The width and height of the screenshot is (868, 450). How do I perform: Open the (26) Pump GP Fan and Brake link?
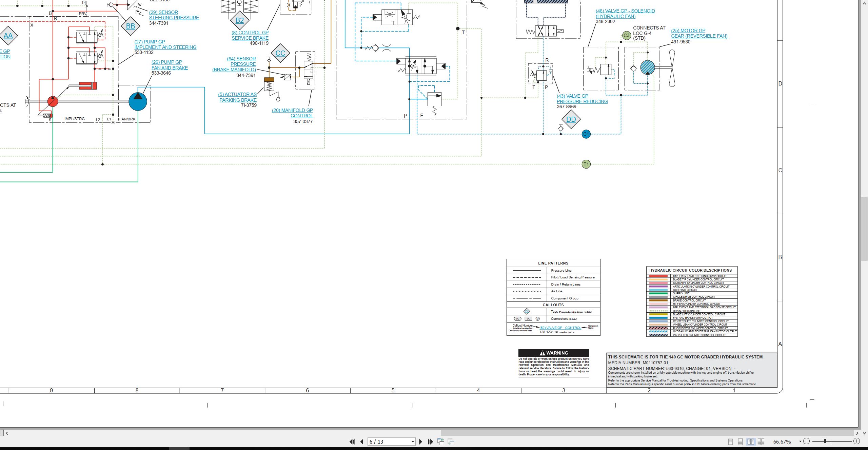[170, 65]
